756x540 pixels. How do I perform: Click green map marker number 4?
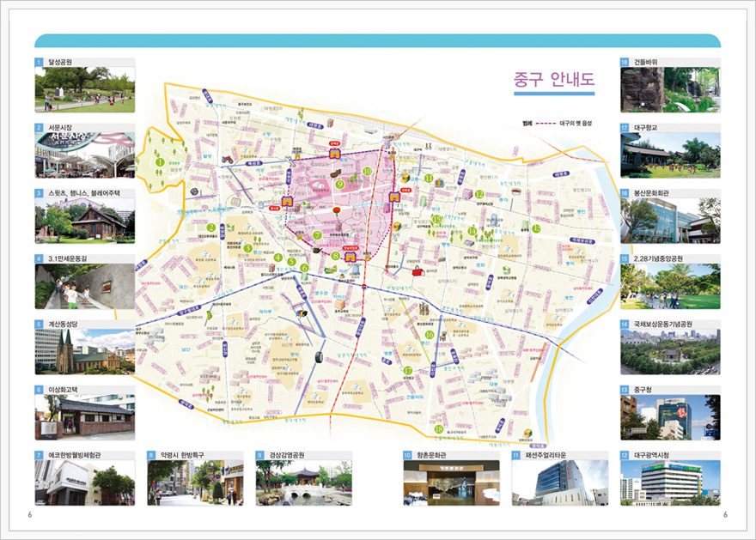click(277, 258)
